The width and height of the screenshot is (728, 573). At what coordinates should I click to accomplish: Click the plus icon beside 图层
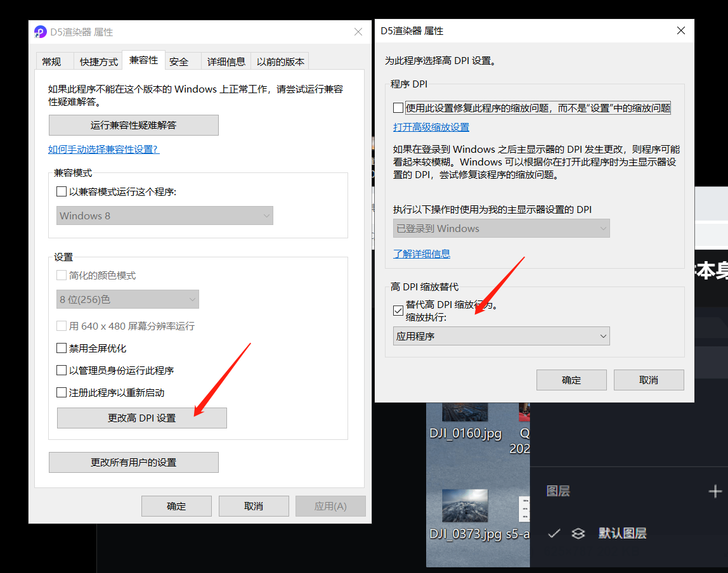715,491
